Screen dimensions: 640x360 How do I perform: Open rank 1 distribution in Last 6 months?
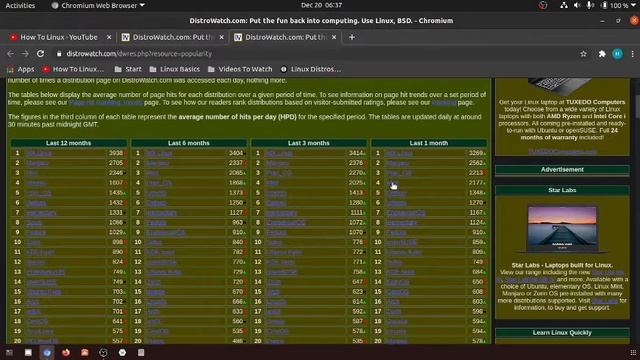tap(159, 153)
